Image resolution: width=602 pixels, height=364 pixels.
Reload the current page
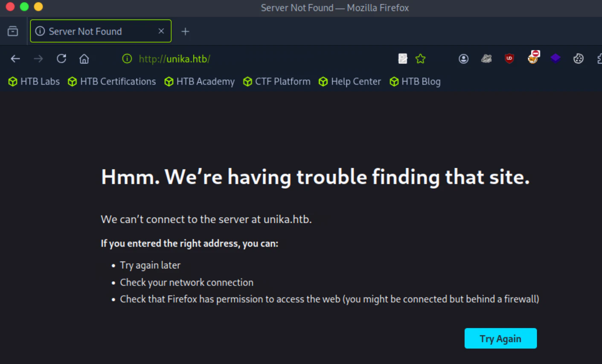(x=61, y=58)
